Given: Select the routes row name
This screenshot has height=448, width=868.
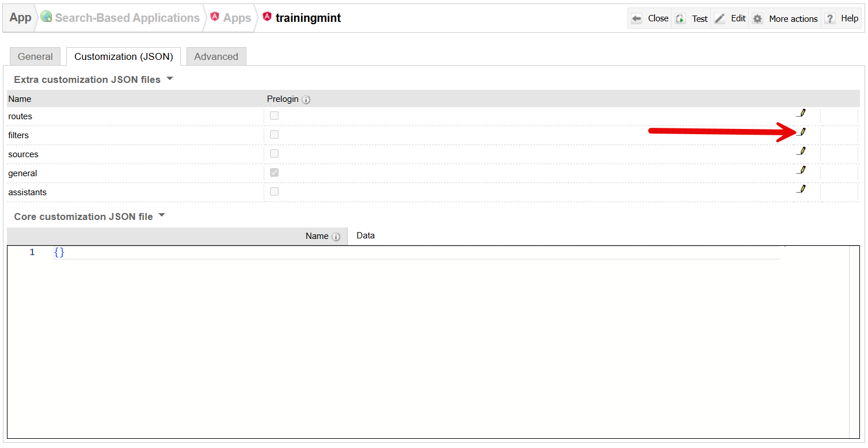Looking at the screenshot, I should [x=20, y=116].
